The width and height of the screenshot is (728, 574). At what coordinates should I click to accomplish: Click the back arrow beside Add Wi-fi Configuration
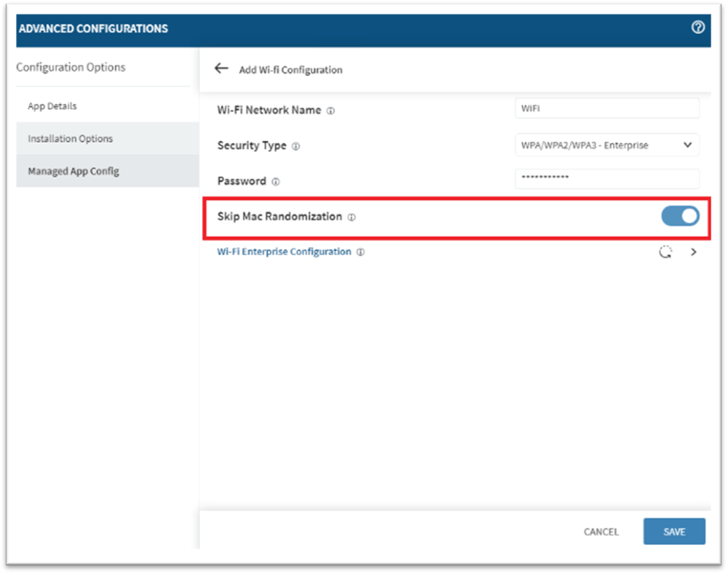coord(221,69)
